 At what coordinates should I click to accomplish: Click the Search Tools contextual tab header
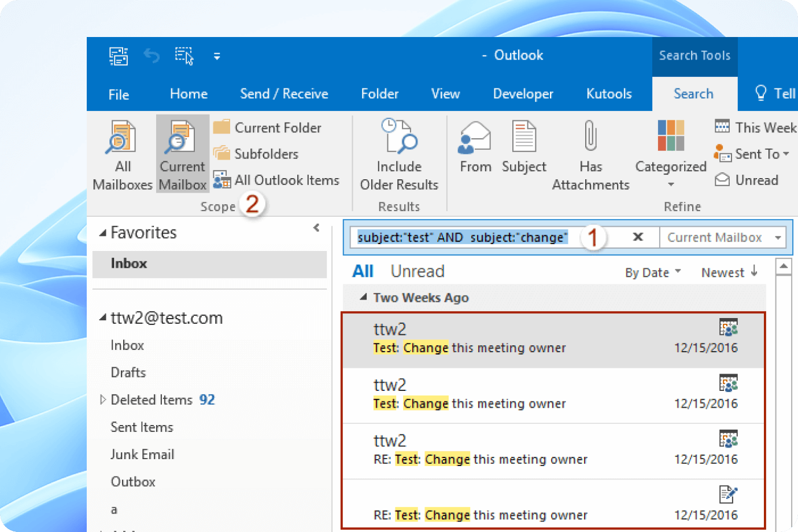tap(694, 56)
